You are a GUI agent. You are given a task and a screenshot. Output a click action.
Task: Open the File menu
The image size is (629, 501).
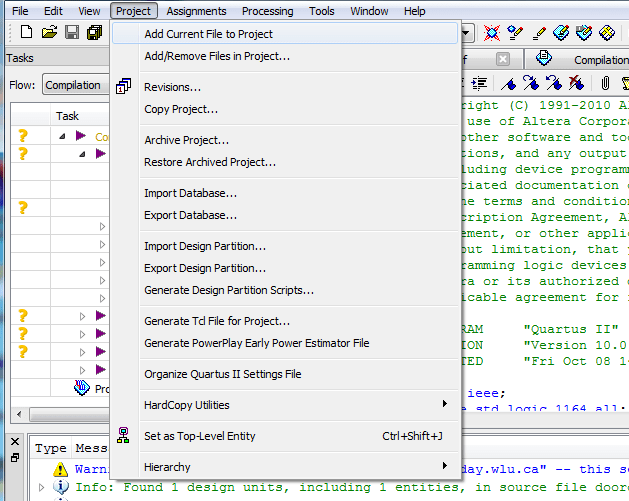(x=20, y=11)
